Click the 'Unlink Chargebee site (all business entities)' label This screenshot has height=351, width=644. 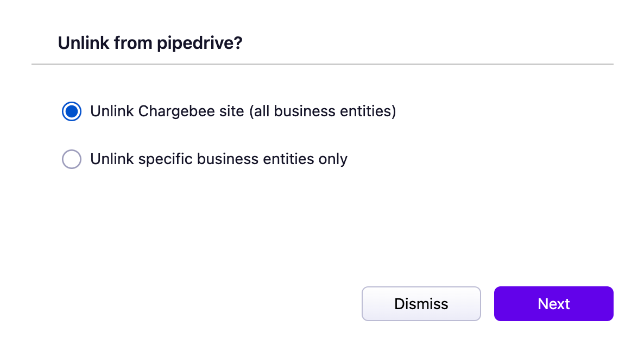click(x=243, y=111)
